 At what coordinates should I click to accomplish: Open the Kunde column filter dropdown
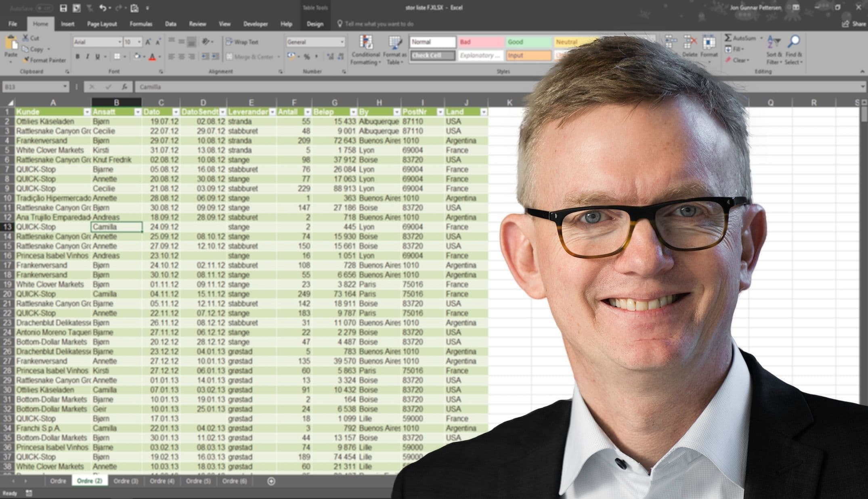(86, 112)
